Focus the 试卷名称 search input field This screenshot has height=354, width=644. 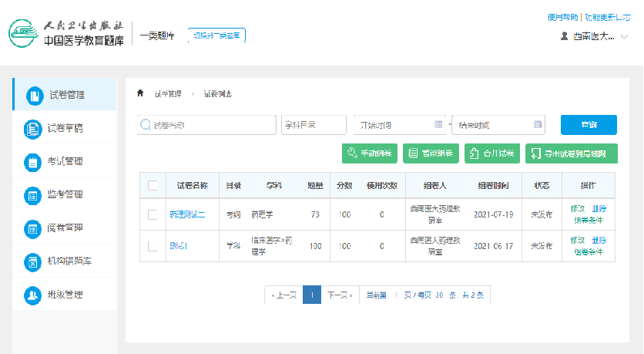click(x=206, y=125)
